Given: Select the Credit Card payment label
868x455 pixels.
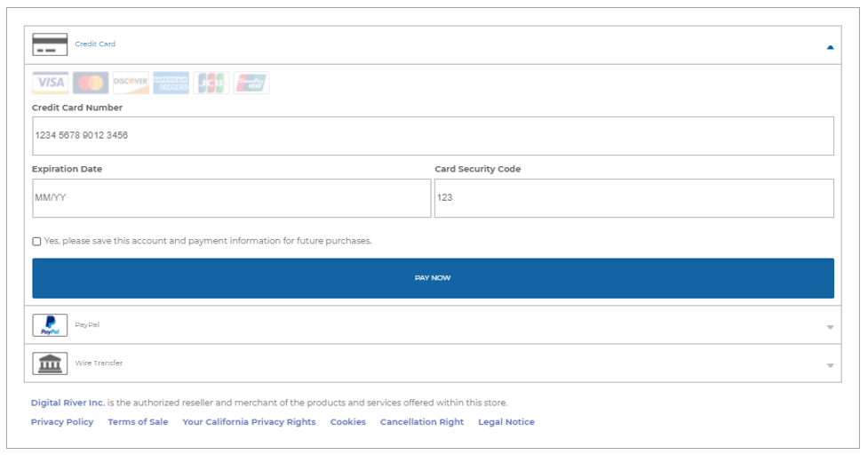Looking at the screenshot, I should point(95,44).
